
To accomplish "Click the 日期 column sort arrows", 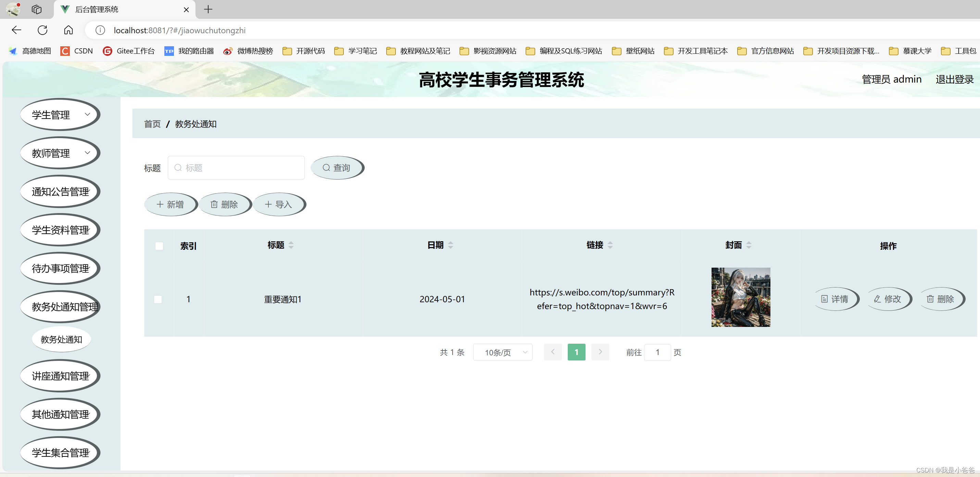I will pyautogui.click(x=450, y=245).
